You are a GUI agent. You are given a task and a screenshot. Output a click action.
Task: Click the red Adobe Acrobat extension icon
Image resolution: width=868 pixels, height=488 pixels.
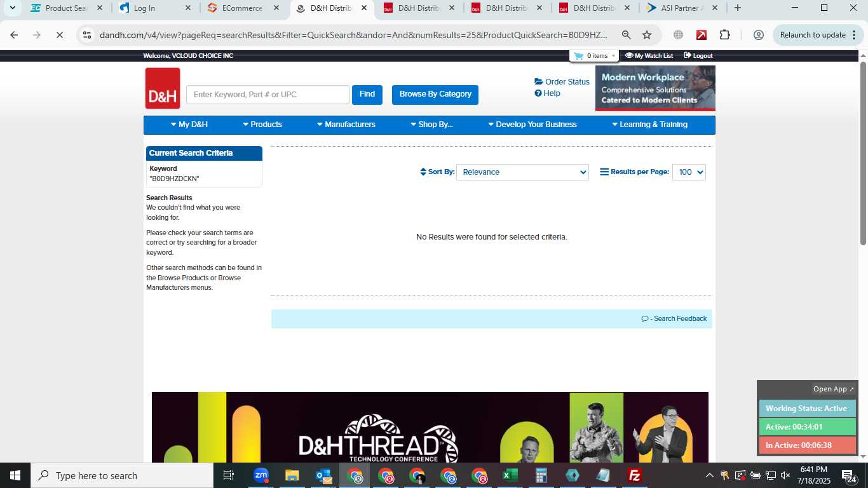(702, 35)
